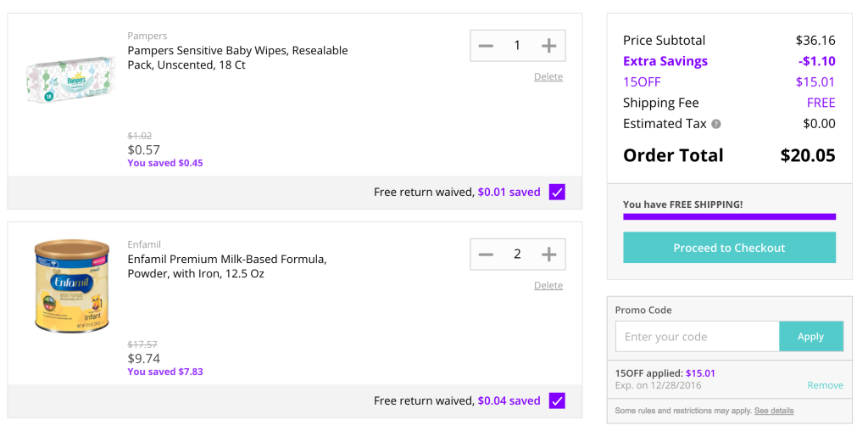This screenshot has width=868, height=431.
Task: Click the Order Total amount $20.05
Action: [x=808, y=155]
